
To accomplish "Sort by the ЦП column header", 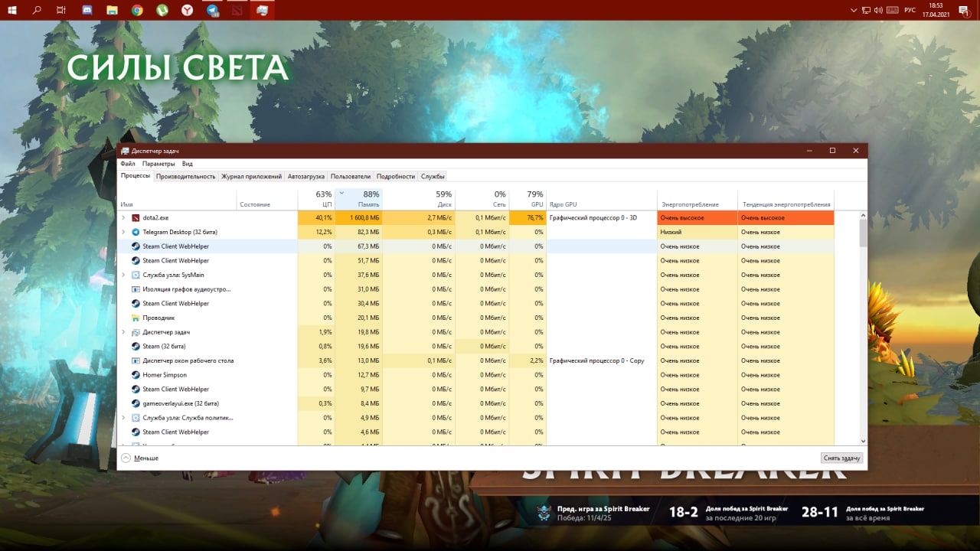I will pyautogui.click(x=316, y=199).
